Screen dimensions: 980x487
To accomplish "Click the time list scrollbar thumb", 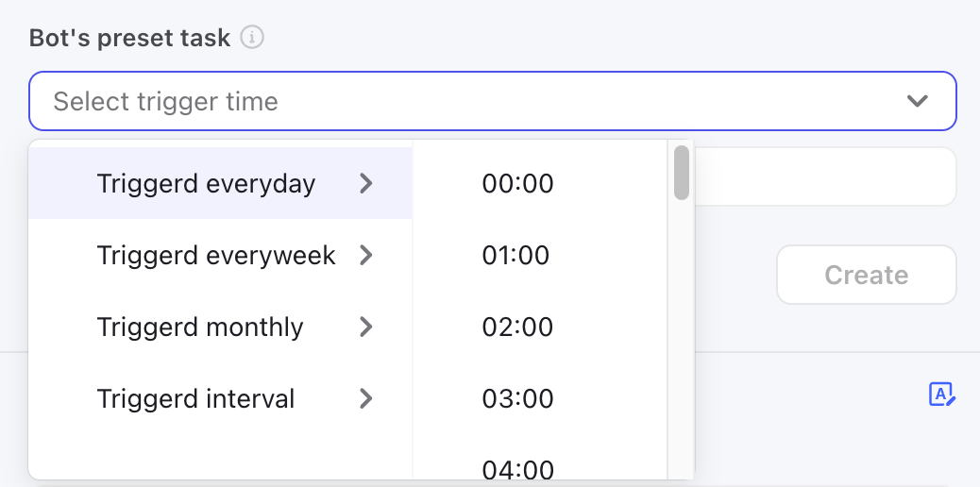I will [x=682, y=173].
